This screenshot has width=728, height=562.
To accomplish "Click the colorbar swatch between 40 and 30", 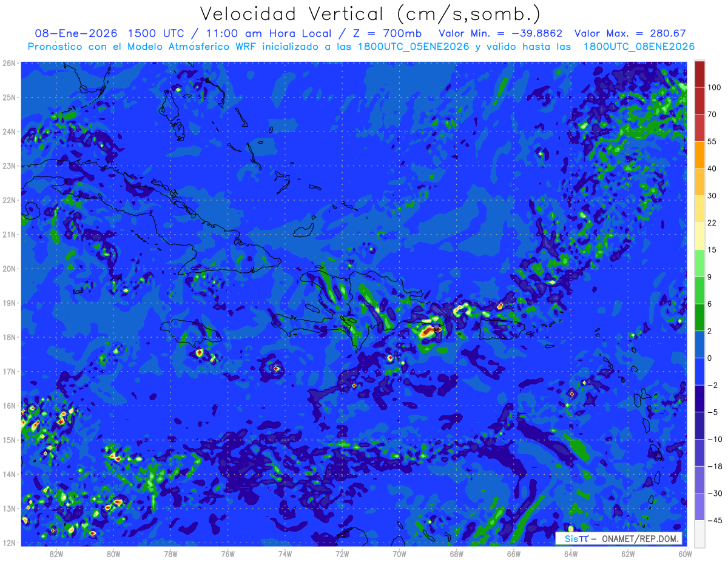I will pos(699,181).
